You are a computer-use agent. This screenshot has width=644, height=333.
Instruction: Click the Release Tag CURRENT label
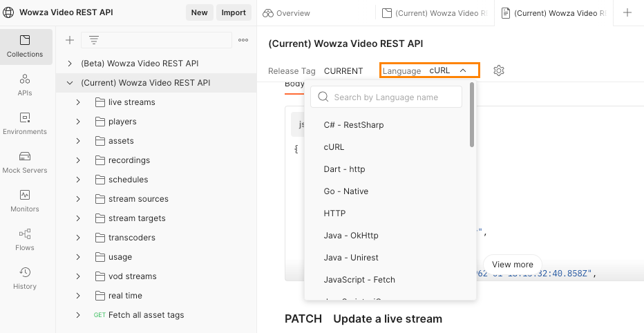[x=315, y=71]
